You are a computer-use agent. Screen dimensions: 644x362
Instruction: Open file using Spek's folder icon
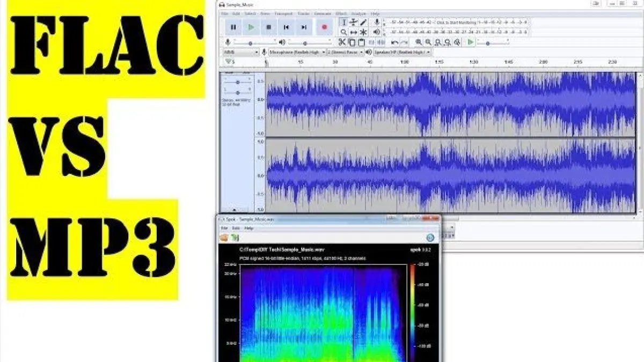coord(224,238)
